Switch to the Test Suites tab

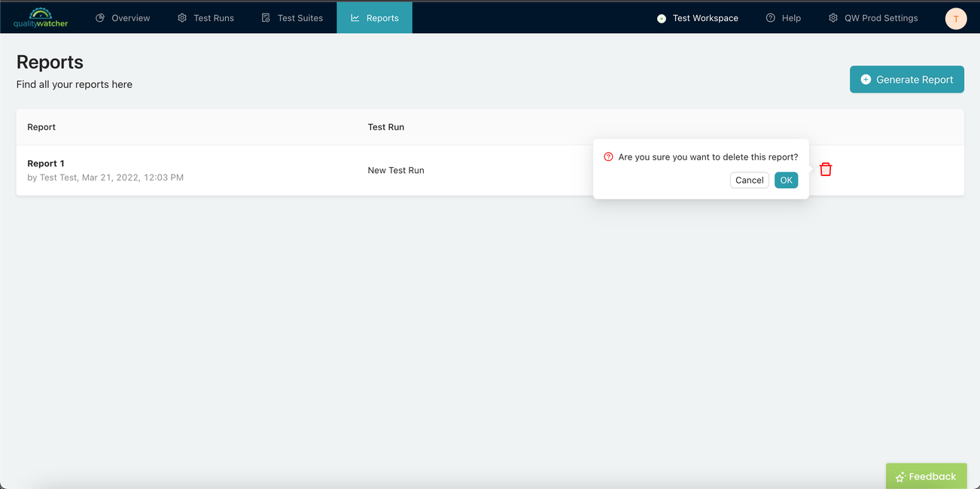[292, 18]
